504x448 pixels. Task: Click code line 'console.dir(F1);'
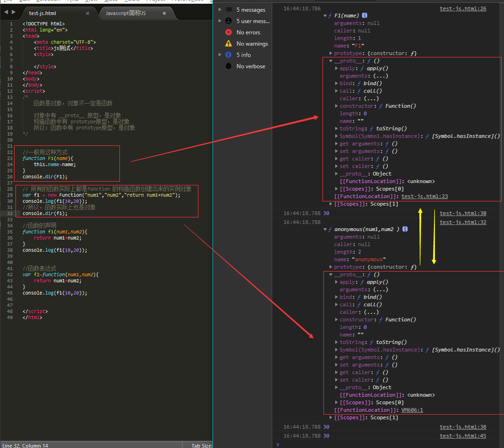[45, 176]
